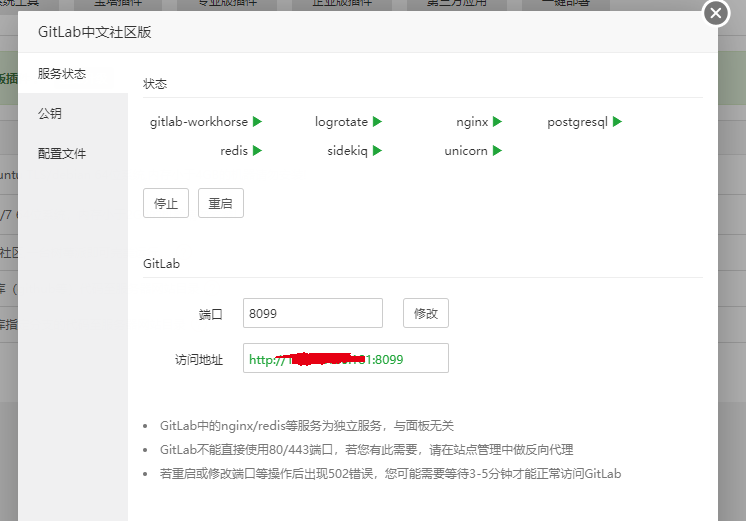This screenshot has width=746, height=521.
Task: Open the green access address link
Action: pos(326,359)
